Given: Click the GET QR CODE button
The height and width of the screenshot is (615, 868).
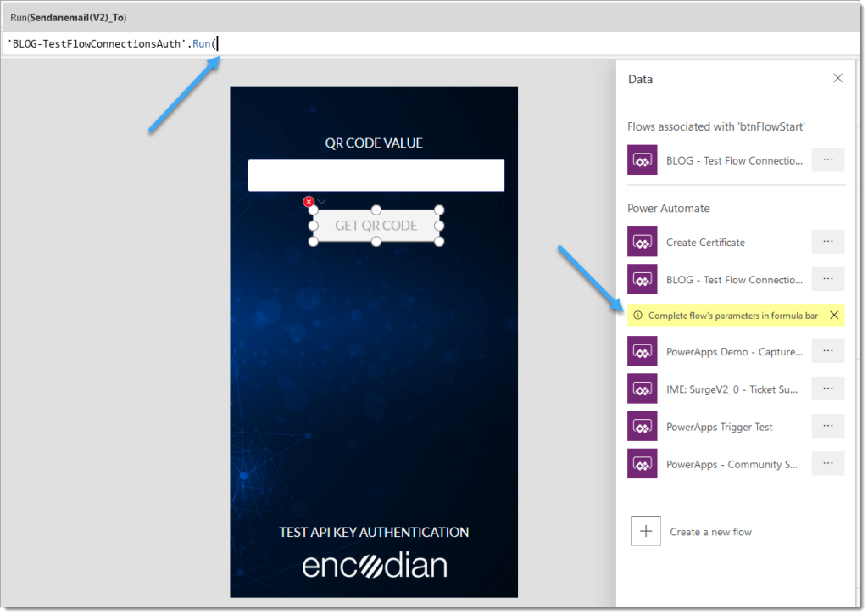Looking at the screenshot, I should point(376,226).
